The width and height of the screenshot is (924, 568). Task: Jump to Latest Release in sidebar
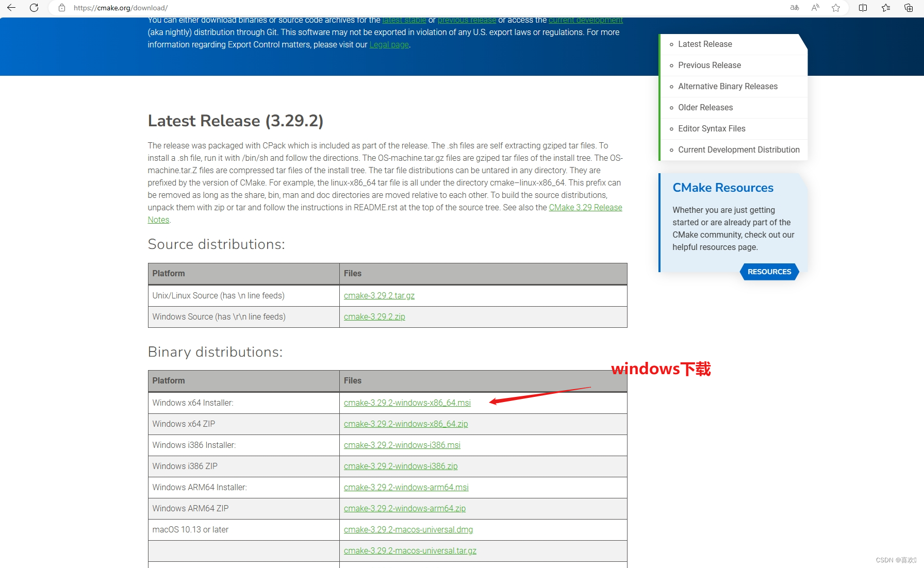(x=705, y=44)
